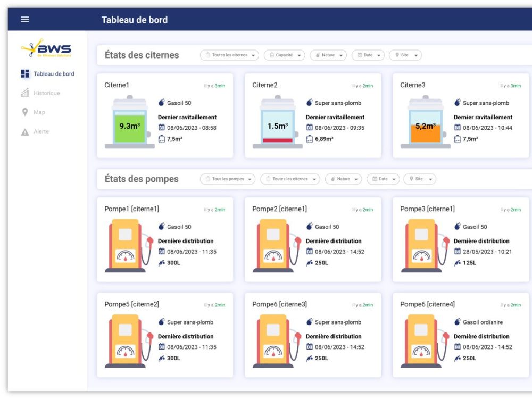Screen dimensions: 532x399
Task: Click the Citerne2 card title
Action: (x=264, y=85)
